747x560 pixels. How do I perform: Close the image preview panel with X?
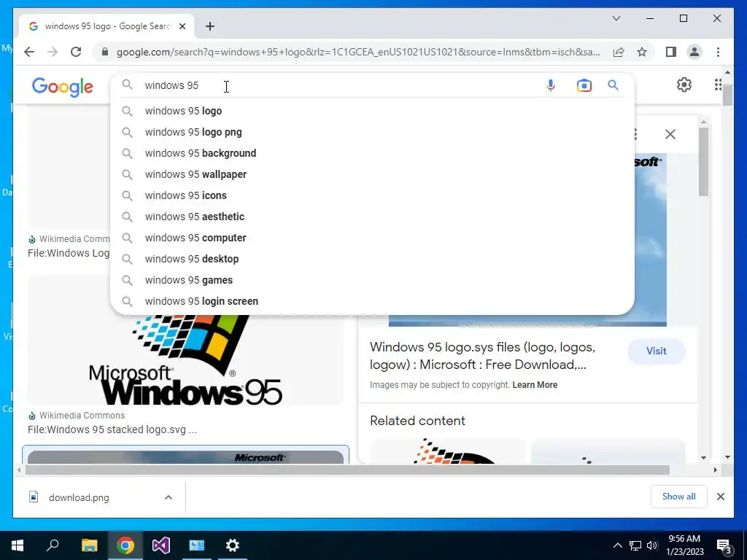[x=670, y=134]
